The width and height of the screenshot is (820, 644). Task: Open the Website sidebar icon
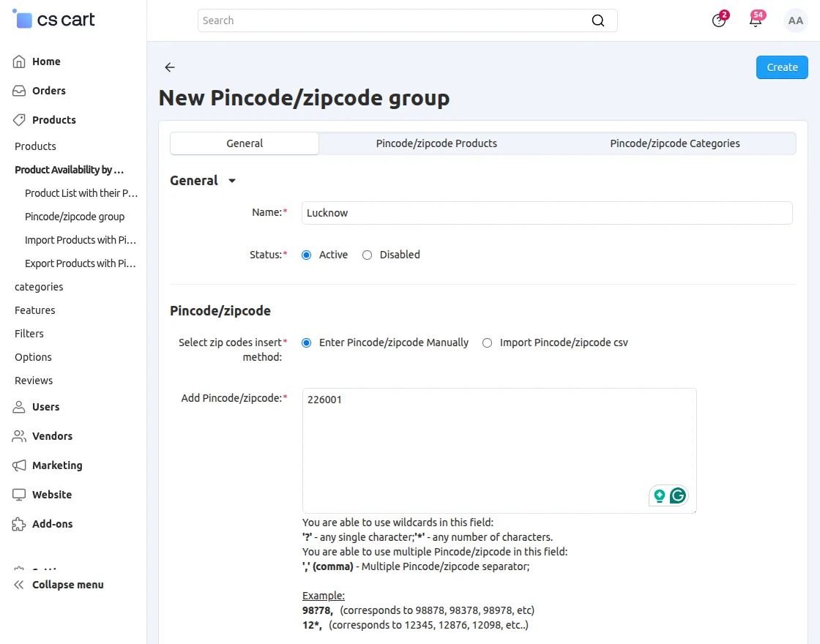[18, 495]
